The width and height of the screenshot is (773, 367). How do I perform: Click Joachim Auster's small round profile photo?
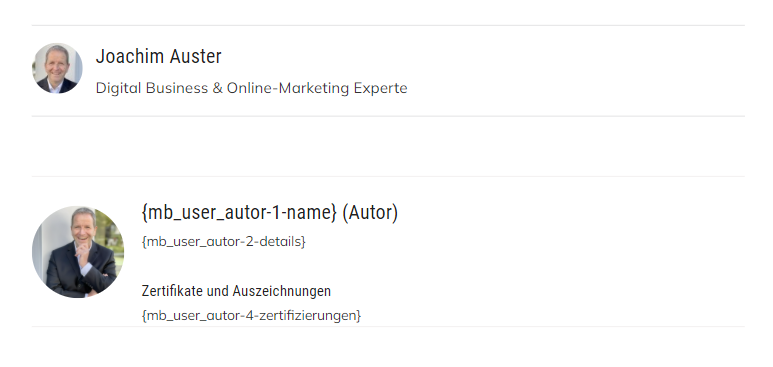[x=57, y=68]
